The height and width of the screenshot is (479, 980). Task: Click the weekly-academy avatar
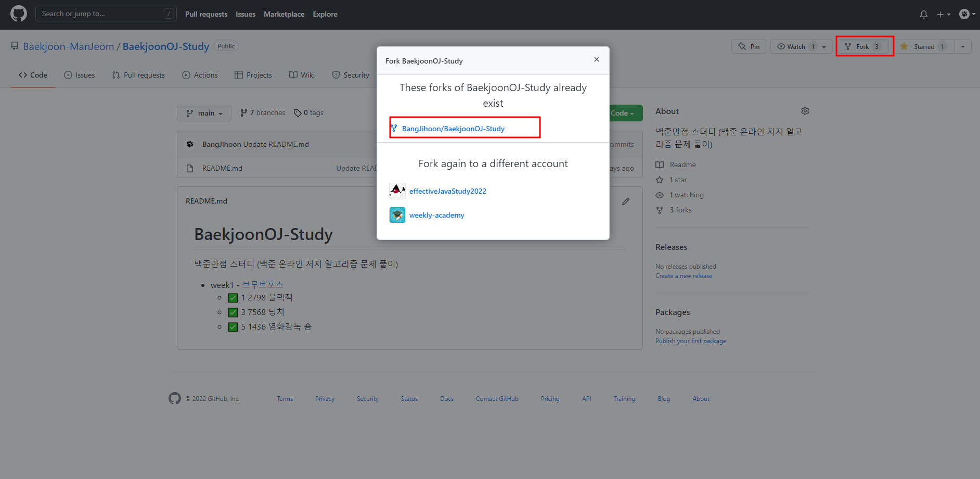(397, 215)
